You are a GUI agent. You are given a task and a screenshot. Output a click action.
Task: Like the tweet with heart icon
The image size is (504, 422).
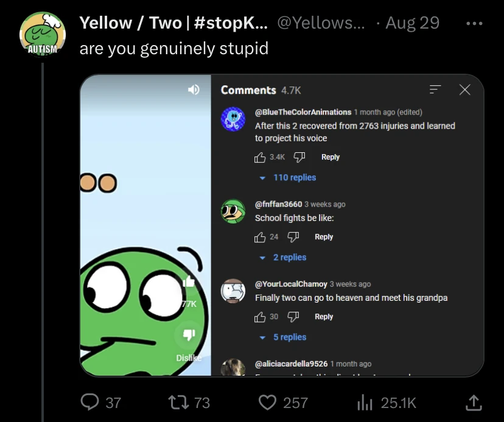(267, 402)
